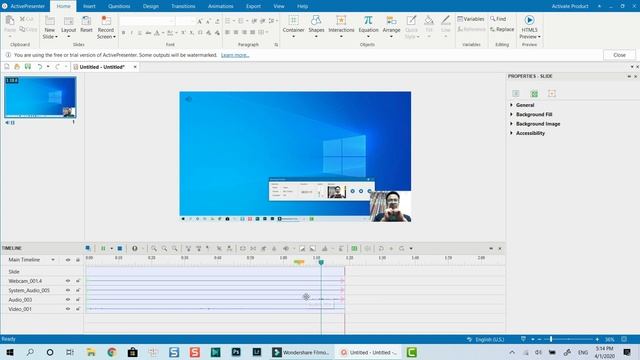Open the Insert ribbon tab
The height and width of the screenshot is (360, 640).
[89, 6]
